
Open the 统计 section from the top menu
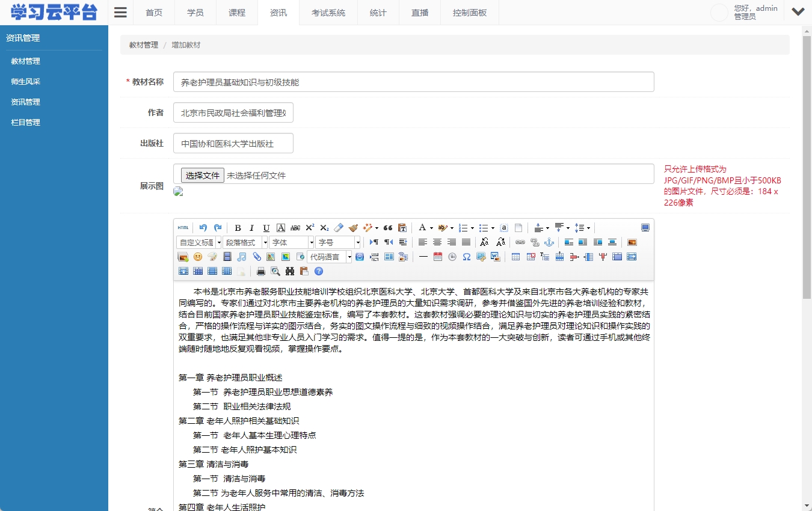pyautogui.click(x=378, y=12)
